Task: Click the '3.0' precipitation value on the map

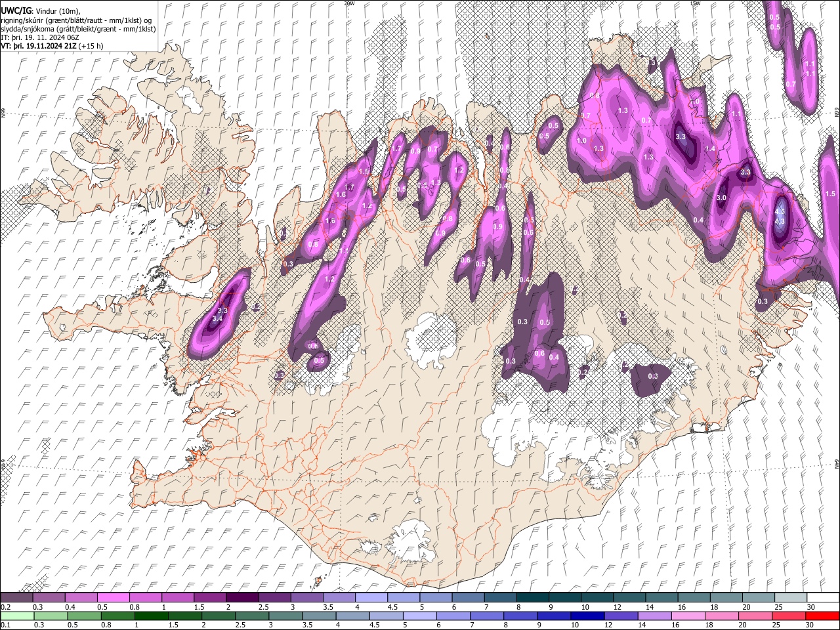Action: click(721, 198)
